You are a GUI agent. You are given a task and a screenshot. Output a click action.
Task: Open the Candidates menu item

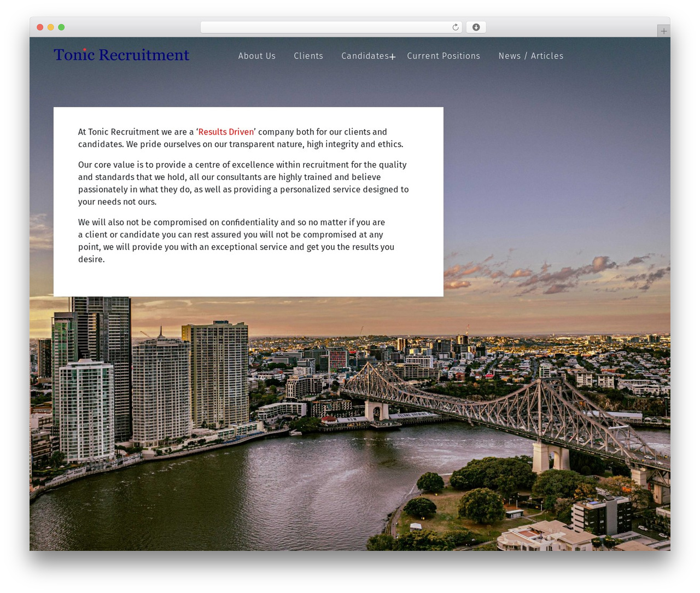365,56
